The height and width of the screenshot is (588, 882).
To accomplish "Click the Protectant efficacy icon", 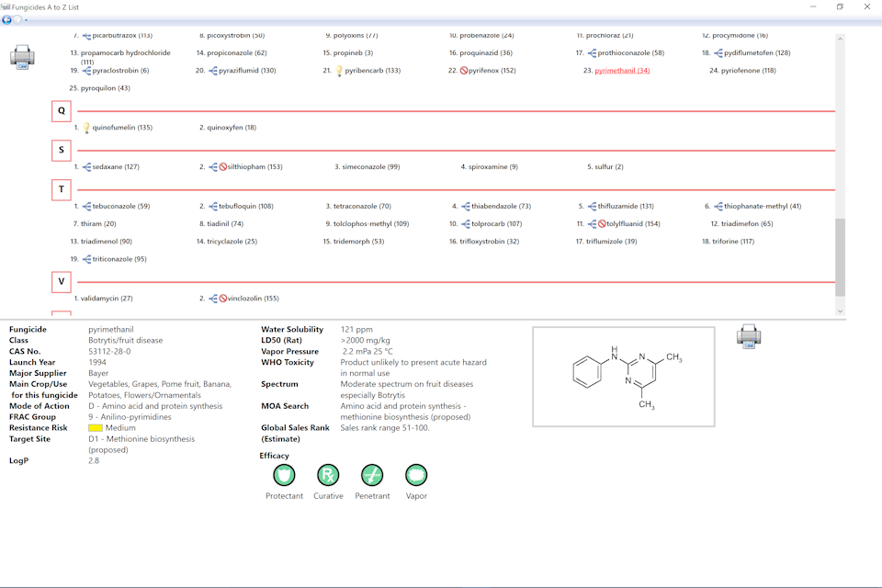I will tap(284, 475).
